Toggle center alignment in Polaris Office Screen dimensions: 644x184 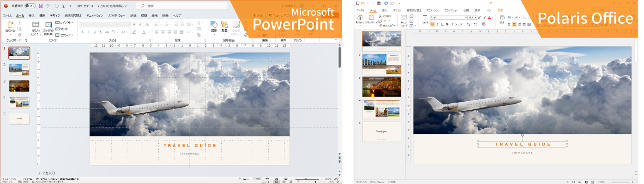(514, 24)
